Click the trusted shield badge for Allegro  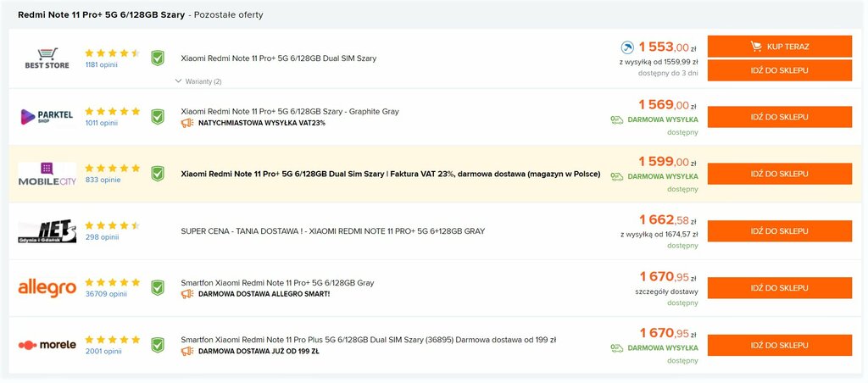[x=158, y=288]
